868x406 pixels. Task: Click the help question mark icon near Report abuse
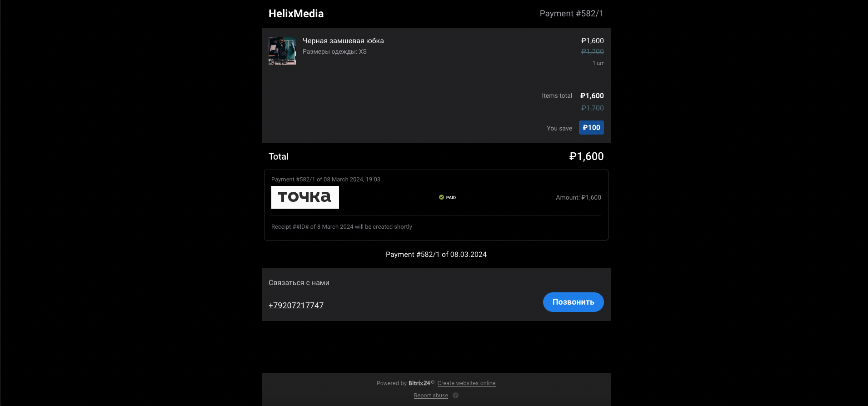point(455,396)
